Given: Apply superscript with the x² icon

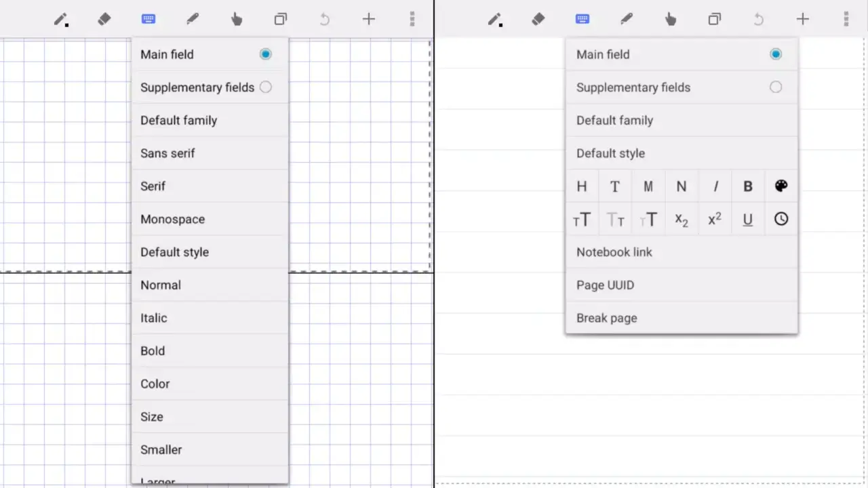Looking at the screenshot, I should [x=714, y=219].
